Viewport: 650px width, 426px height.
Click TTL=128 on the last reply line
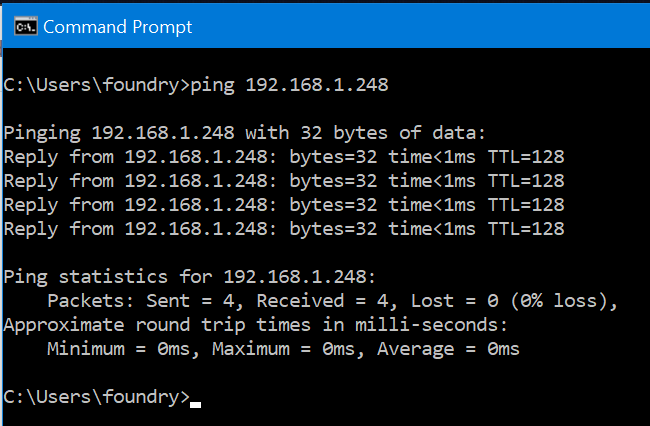click(526, 229)
